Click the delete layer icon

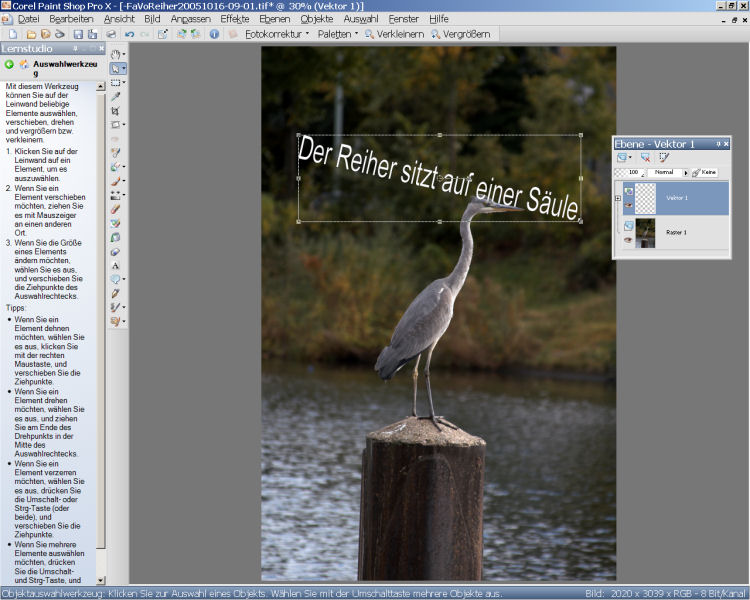(x=646, y=157)
